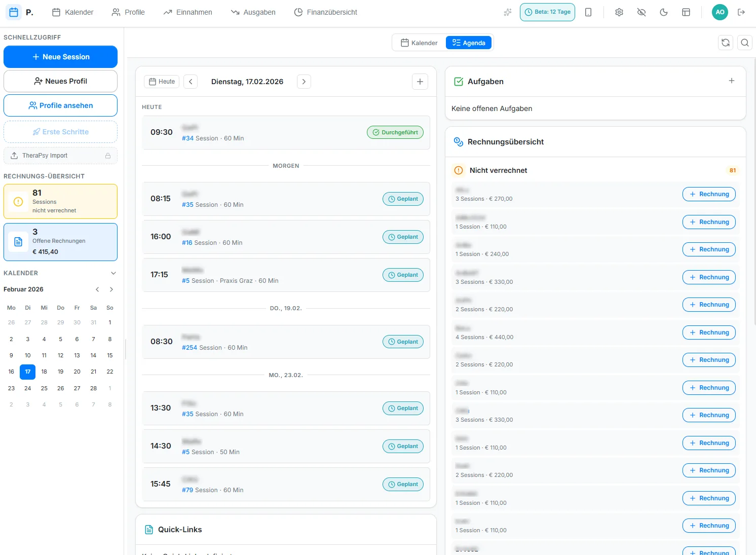The height and width of the screenshot is (555, 756).
Task: Click the refresh icon near search
Action: [726, 43]
